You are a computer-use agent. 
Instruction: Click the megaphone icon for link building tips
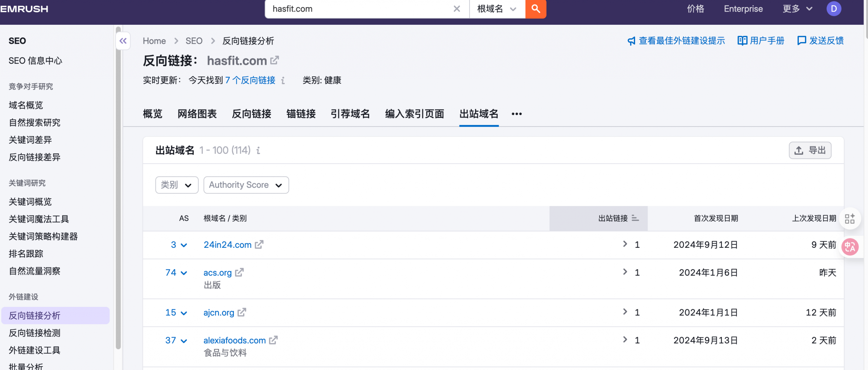coord(631,41)
